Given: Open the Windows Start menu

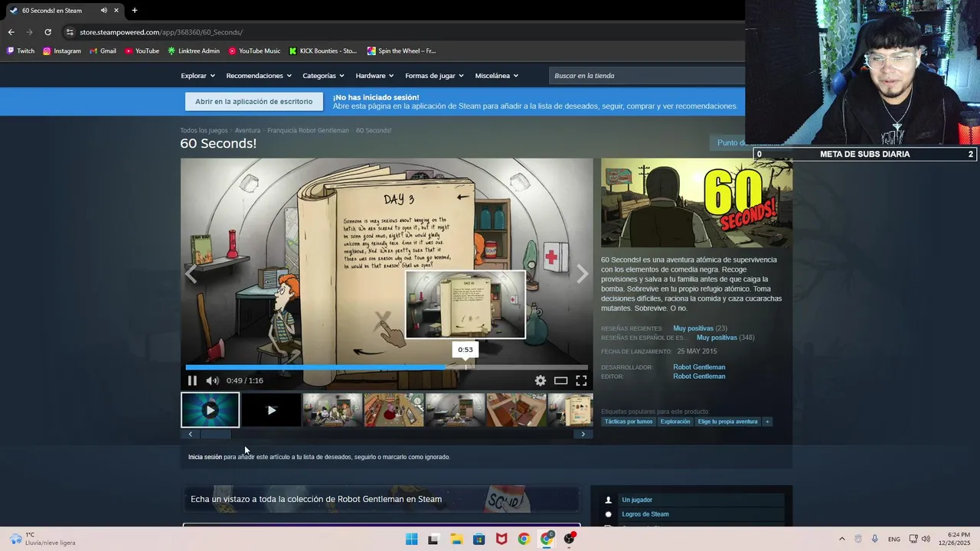Looking at the screenshot, I should 411,539.
